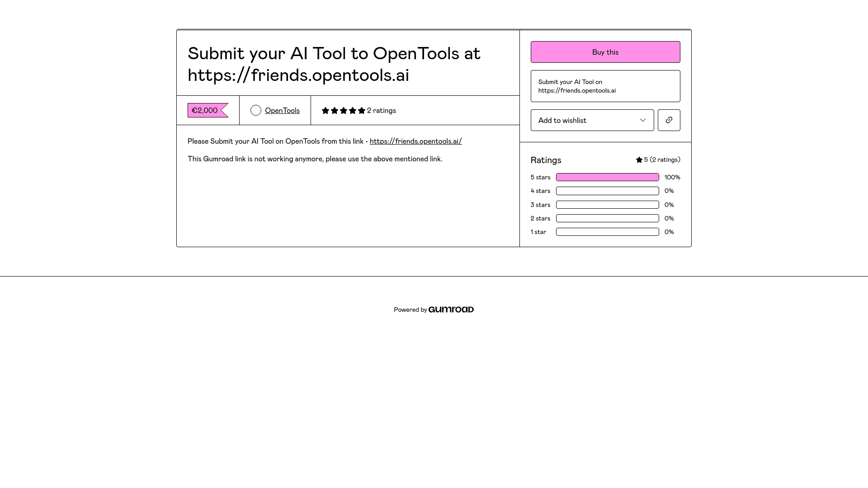Screen dimensions: 868x488
Task: Click the copy link icon button
Action: (669, 120)
